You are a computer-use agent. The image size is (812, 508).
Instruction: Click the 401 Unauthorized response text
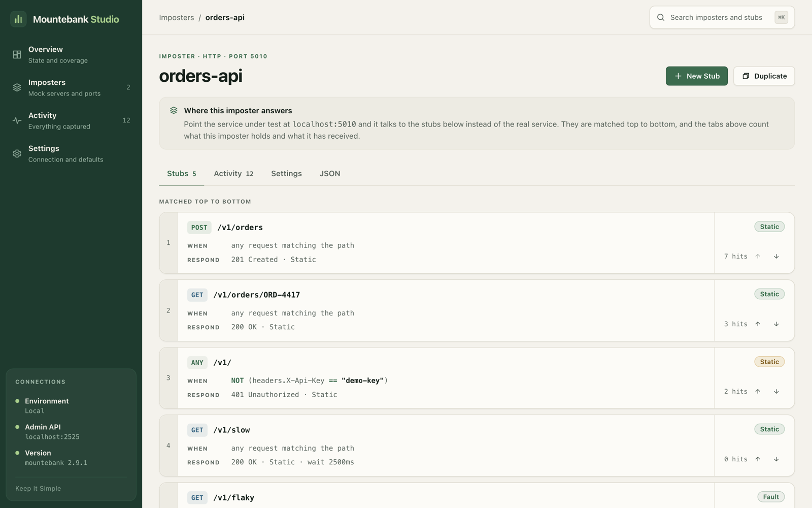click(x=265, y=395)
